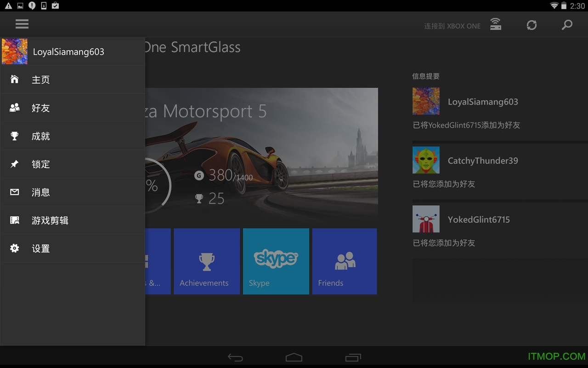Tap the refresh icon in top bar
588x368 pixels.
click(531, 25)
